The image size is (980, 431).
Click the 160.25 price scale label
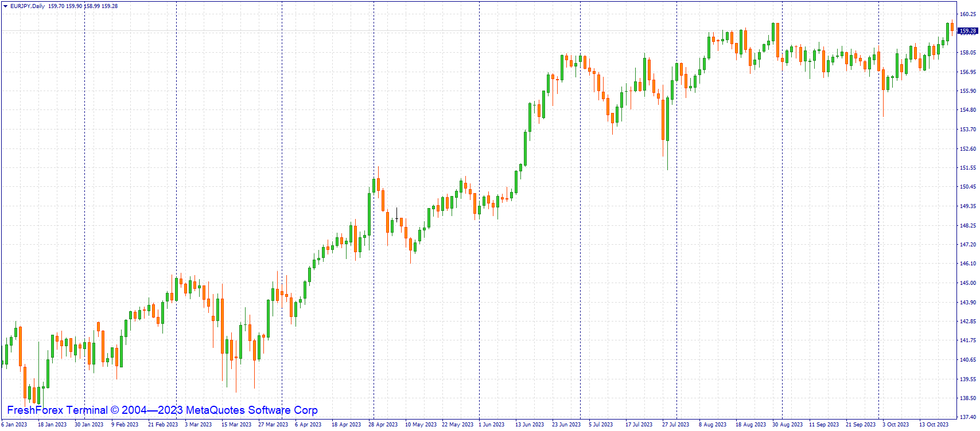967,14
